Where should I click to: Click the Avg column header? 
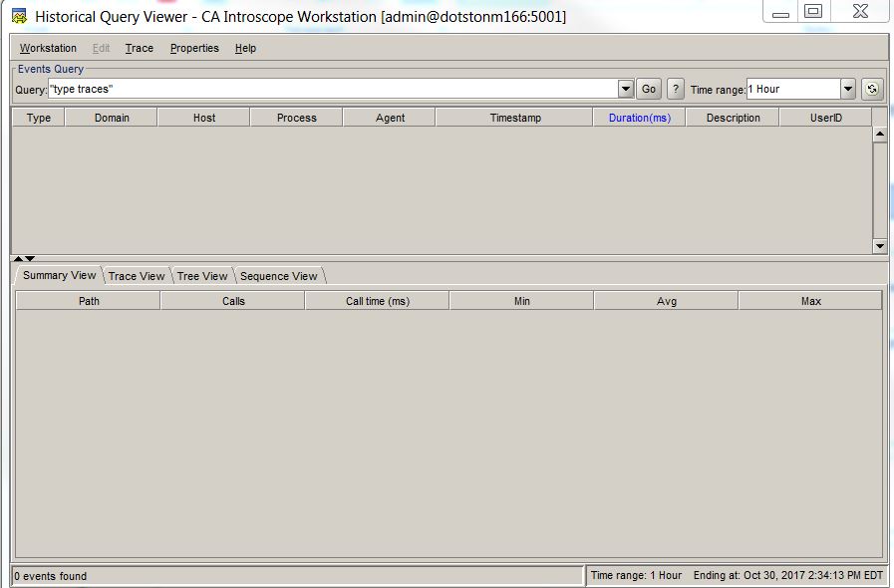[x=667, y=301]
